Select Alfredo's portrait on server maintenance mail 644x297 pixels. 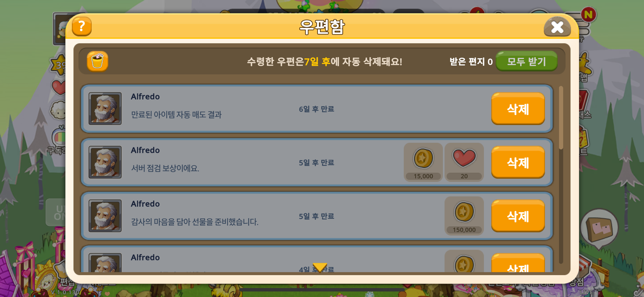pyautogui.click(x=105, y=162)
